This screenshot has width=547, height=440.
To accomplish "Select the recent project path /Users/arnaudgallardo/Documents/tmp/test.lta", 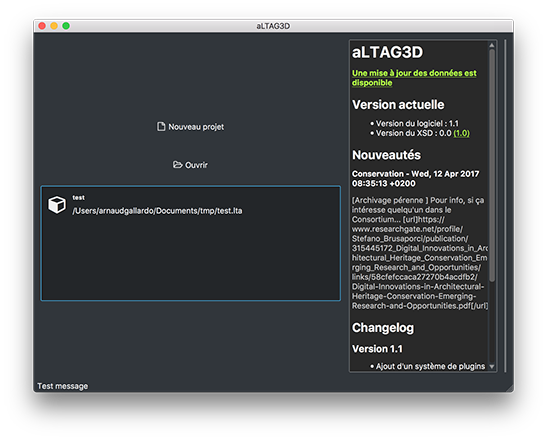I will coord(157,211).
